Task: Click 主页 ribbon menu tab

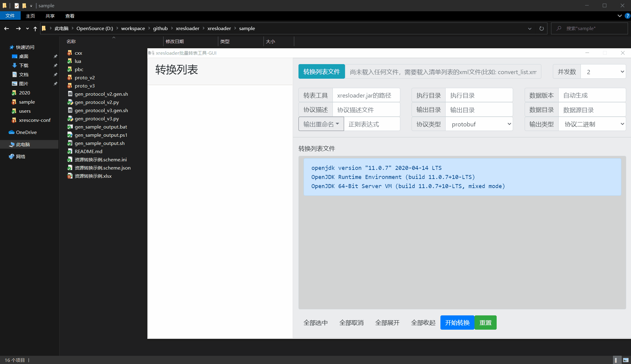Action: 31,16
